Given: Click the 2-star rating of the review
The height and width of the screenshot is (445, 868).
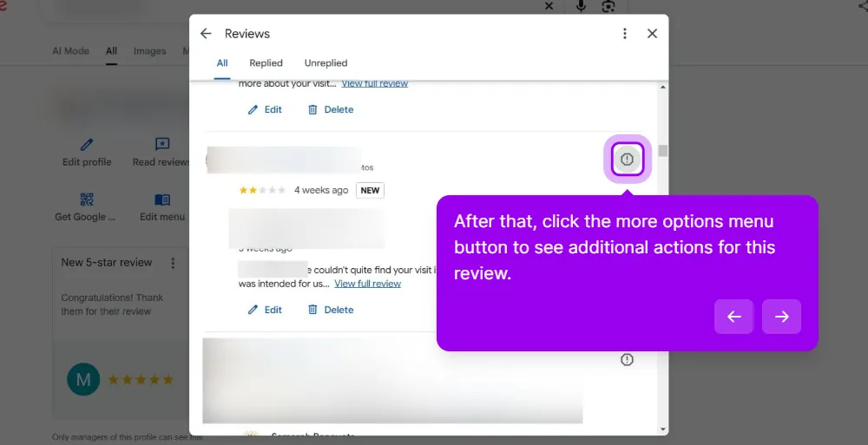Looking at the screenshot, I should (x=262, y=190).
